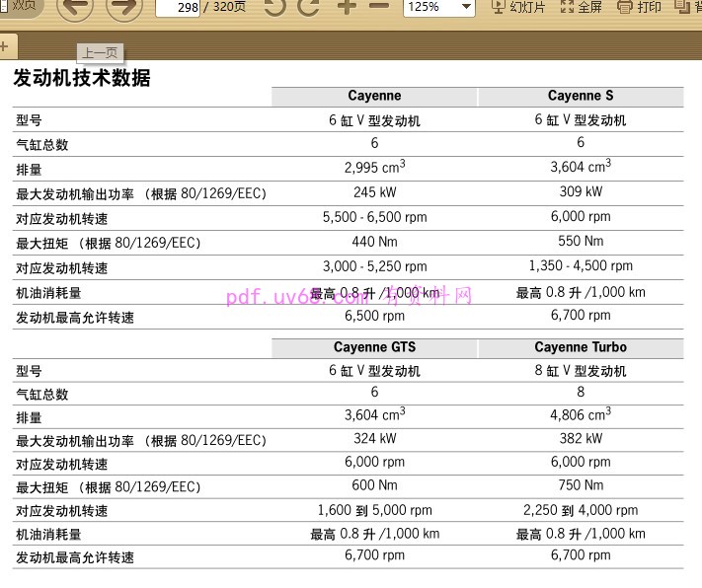Screen dimensions: 702x588
Task: Print the document (打印)
Action: tap(639, 7)
